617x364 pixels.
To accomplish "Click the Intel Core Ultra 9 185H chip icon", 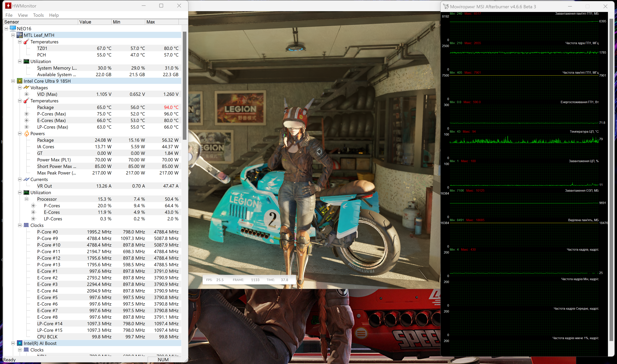I will 20,81.
